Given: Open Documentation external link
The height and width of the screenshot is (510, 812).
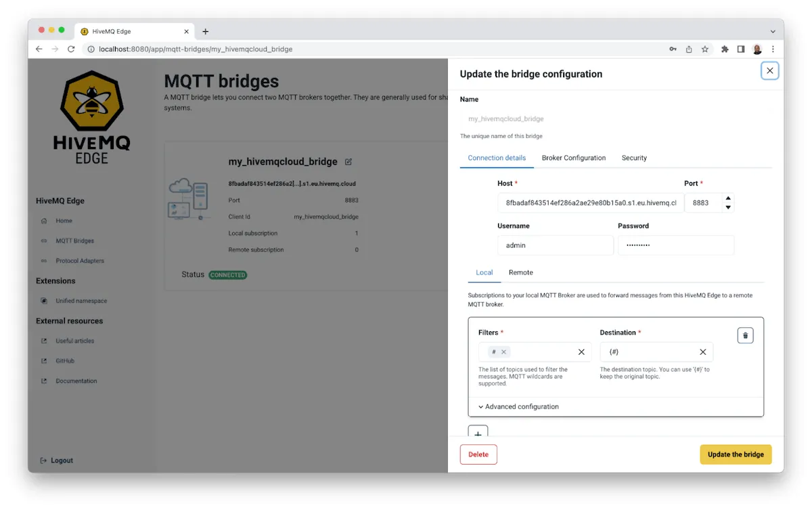Looking at the screenshot, I should tap(76, 381).
